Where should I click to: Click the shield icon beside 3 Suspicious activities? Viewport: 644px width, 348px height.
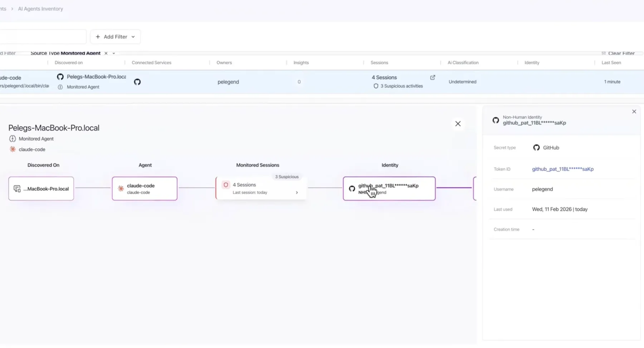pyautogui.click(x=376, y=86)
